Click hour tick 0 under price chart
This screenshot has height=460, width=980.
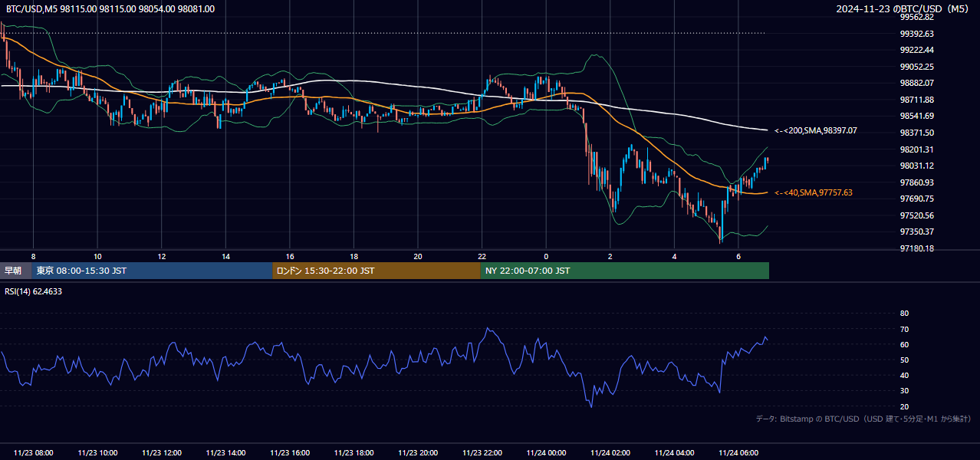pos(546,256)
